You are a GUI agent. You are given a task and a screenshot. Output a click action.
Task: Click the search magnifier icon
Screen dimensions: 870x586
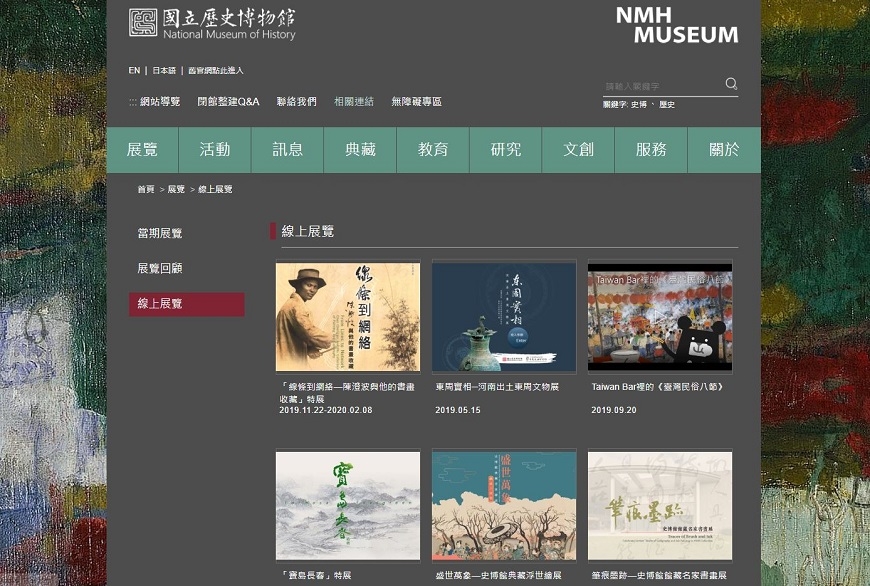tap(731, 85)
